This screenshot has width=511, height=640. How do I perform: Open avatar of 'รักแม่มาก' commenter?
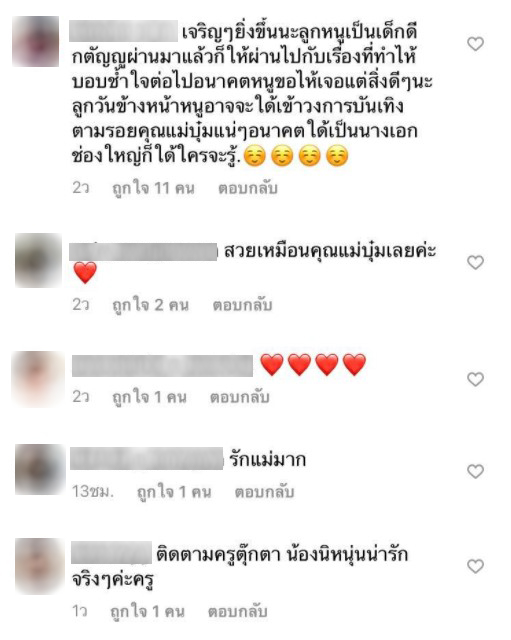[x=40, y=469]
